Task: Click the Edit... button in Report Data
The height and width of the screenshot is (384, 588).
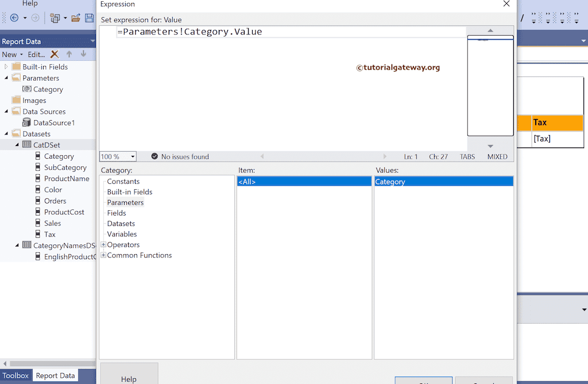Action: [36, 54]
